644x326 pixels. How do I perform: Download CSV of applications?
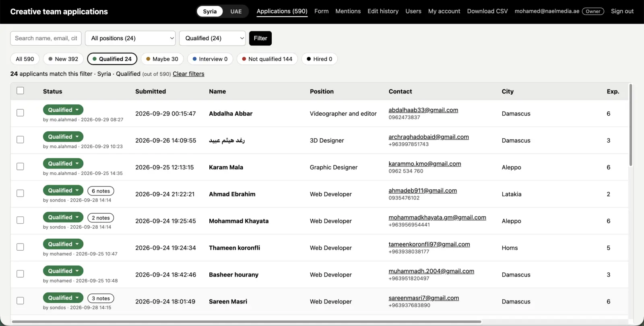(x=487, y=11)
